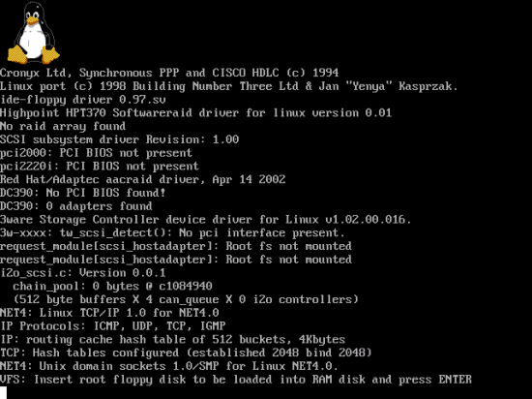Viewport: 532px width, 399px height.
Task: Click 'DC390: No PCI BIOS found!' message
Action: point(83,193)
